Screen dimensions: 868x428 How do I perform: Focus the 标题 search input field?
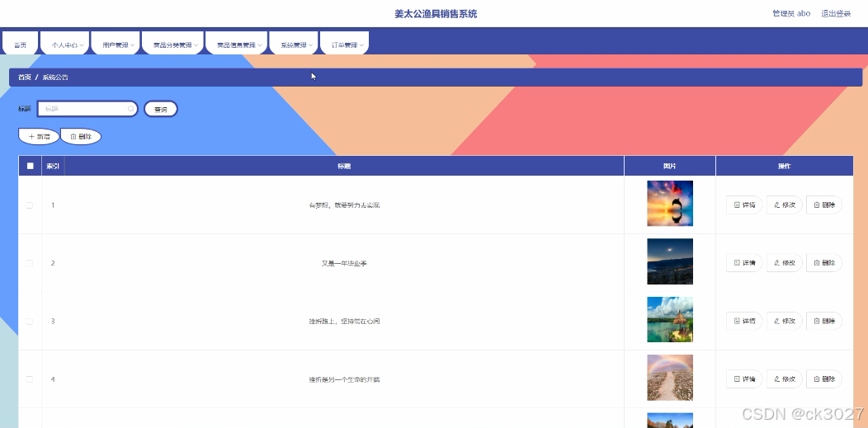tap(87, 109)
